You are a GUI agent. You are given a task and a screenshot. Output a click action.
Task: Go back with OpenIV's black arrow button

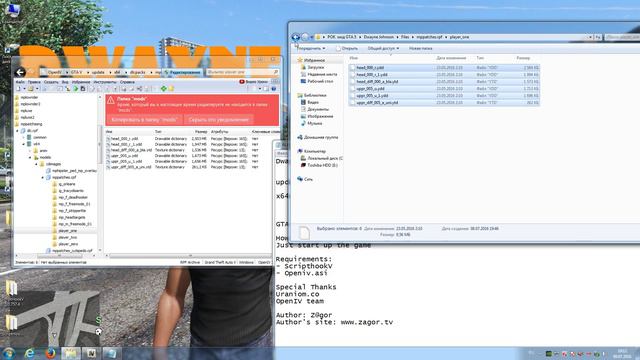pyautogui.click(x=20, y=73)
